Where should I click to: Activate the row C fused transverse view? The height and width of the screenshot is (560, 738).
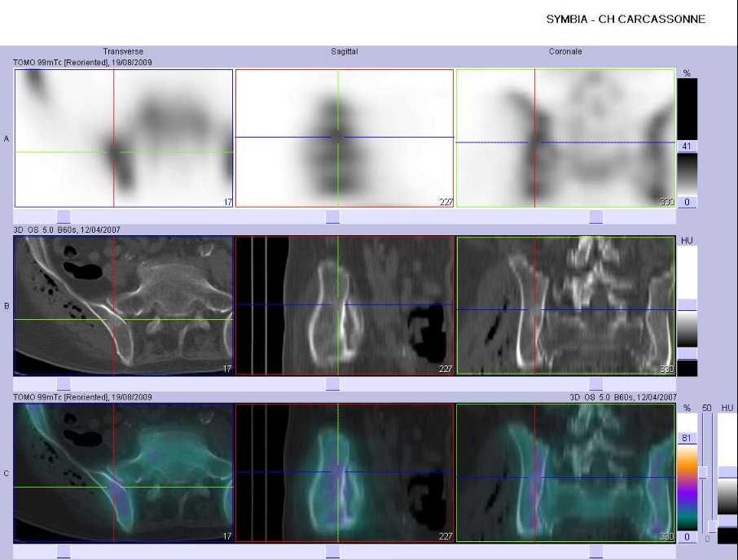coord(124,473)
